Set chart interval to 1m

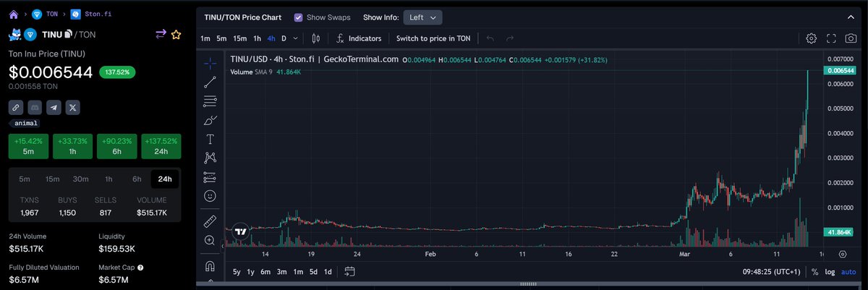(x=205, y=38)
